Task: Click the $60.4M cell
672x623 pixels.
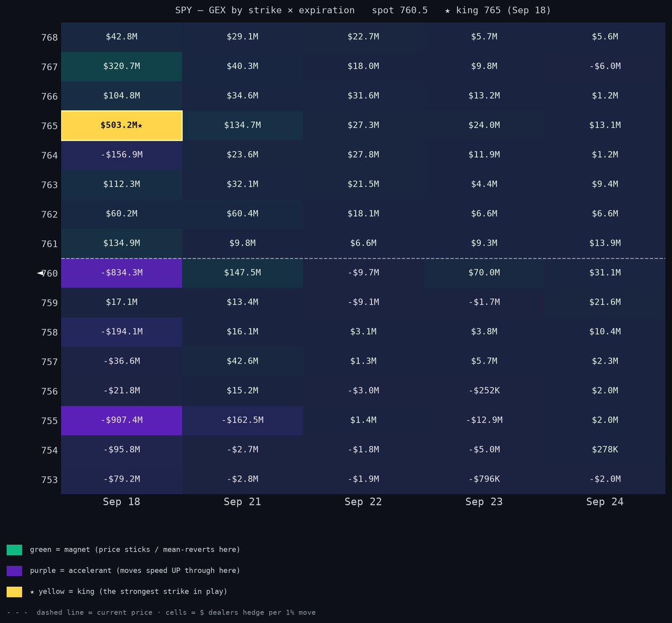Action: point(242,214)
